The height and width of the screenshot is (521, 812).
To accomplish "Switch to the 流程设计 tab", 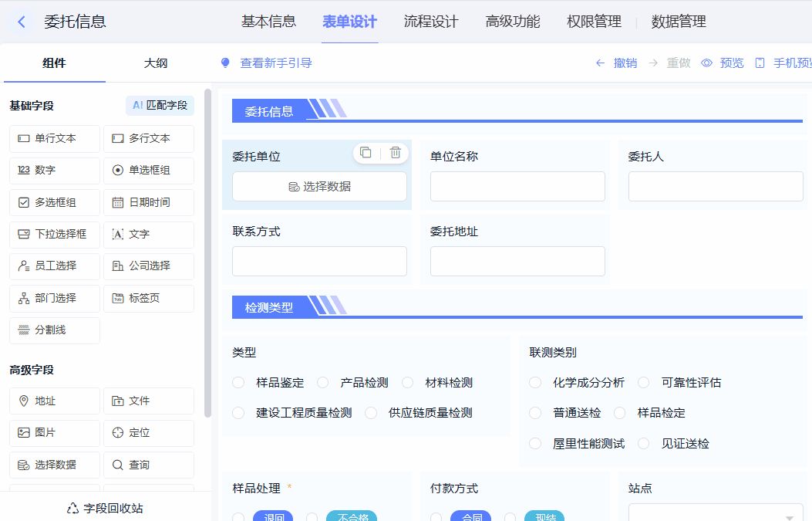I will 431,22.
